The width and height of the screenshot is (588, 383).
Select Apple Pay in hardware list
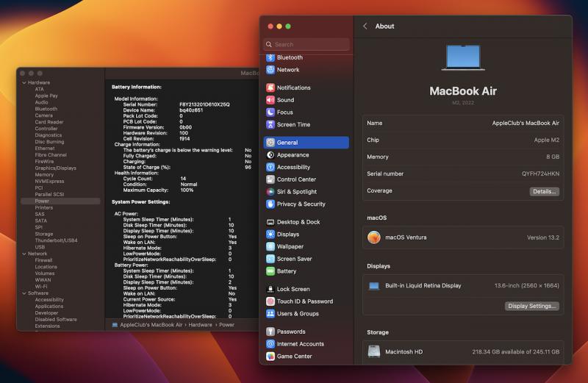pos(46,96)
